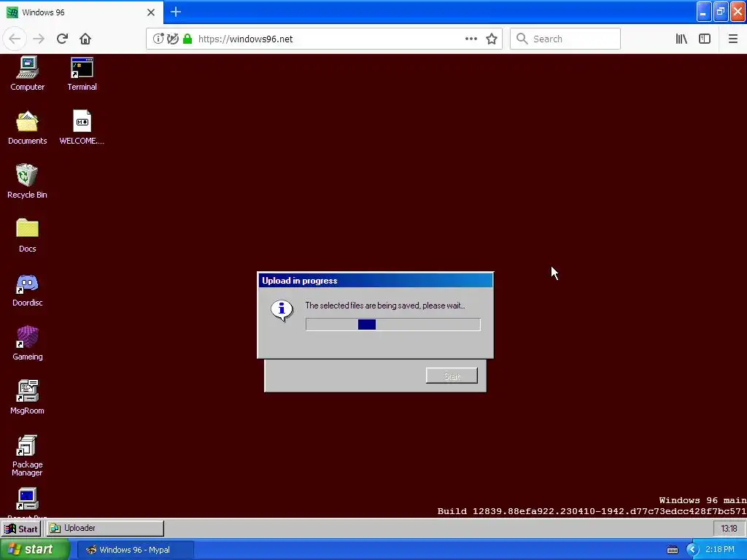Select the Windows 96 browser tab
The image size is (747, 560).
(81, 12)
